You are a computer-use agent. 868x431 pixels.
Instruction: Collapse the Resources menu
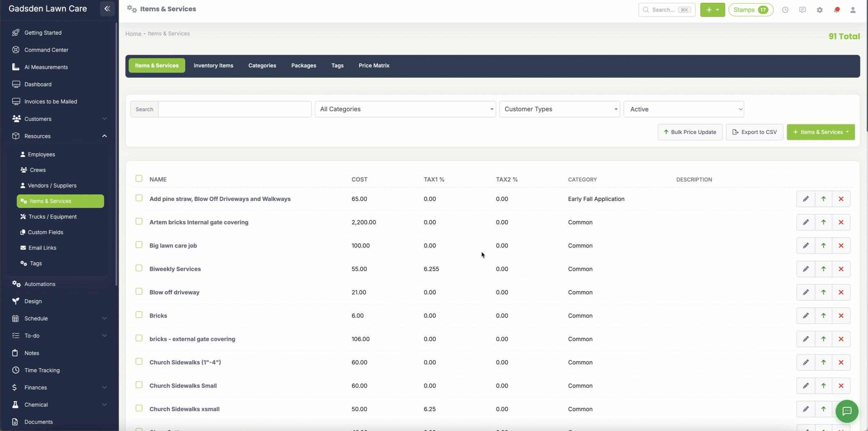click(59, 136)
